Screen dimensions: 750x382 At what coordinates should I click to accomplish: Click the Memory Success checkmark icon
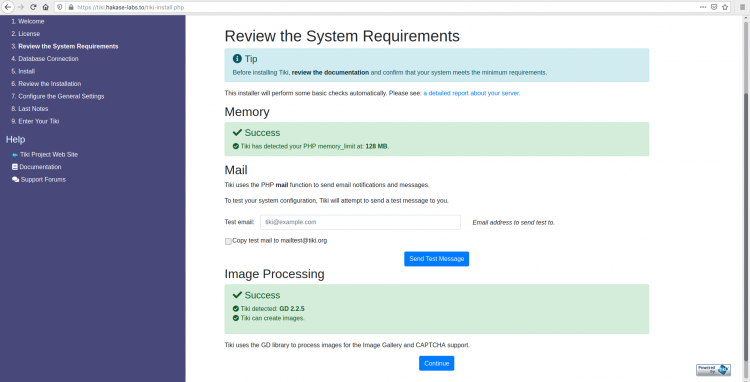[x=237, y=132]
